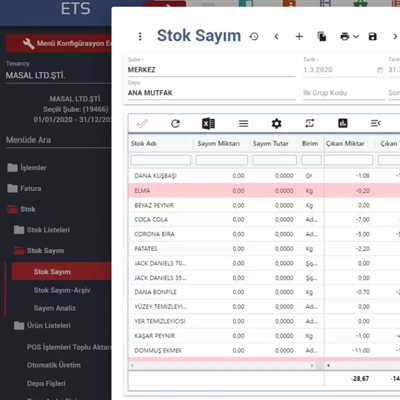The width and height of the screenshot is (400, 400).
Task: Go to previous record with left chevron
Action: point(276,36)
